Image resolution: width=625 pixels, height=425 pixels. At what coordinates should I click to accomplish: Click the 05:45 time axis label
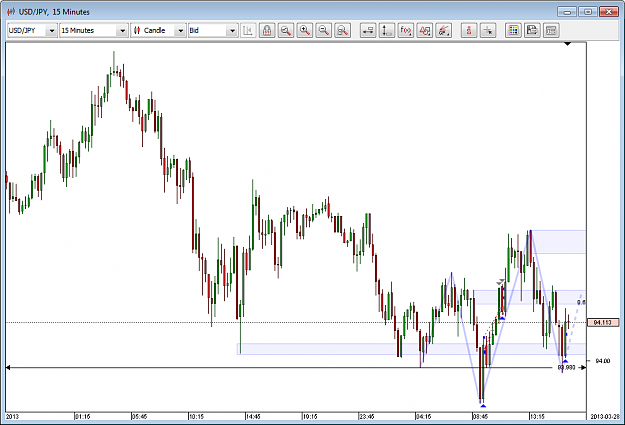140,416
